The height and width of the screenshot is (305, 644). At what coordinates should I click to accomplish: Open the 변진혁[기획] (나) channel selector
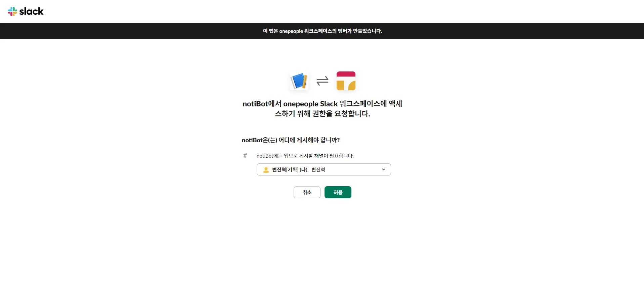pyautogui.click(x=324, y=169)
